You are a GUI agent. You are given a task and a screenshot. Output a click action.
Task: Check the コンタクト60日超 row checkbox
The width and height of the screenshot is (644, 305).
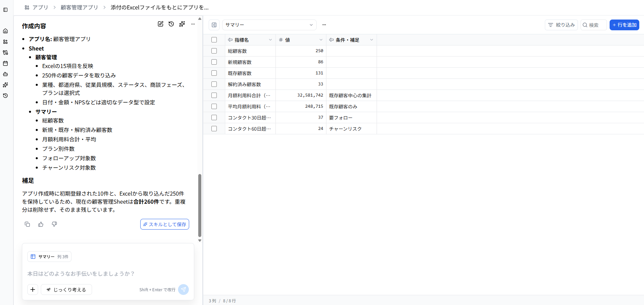point(214,129)
